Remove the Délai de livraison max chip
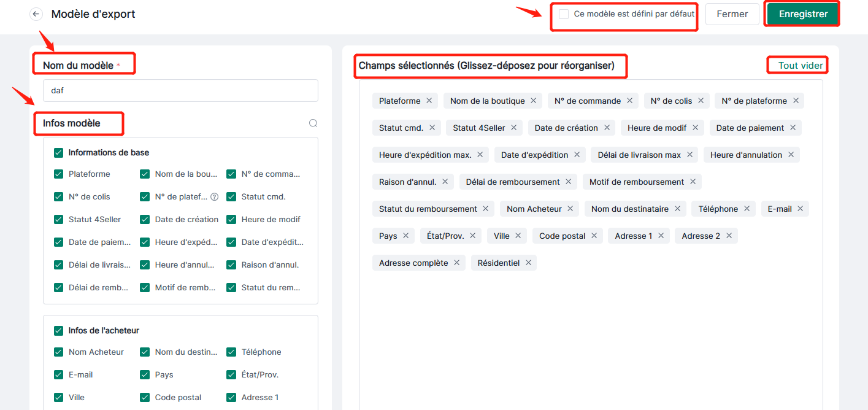The image size is (868, 410). tap(689, 155)
